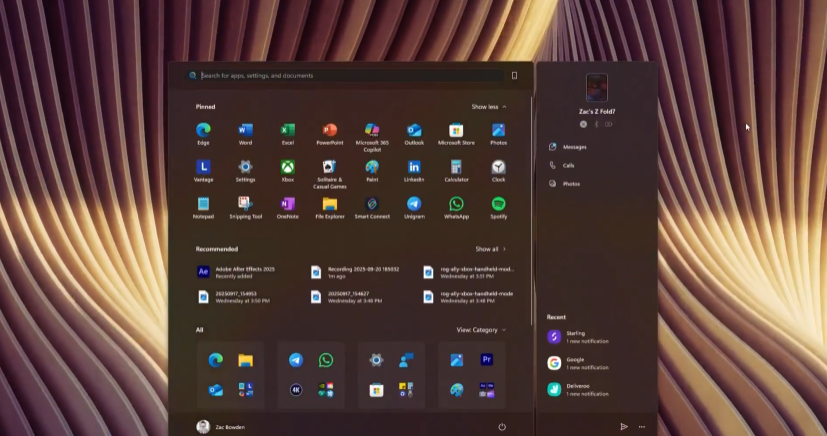Open Excel pinned app
This screenshot has height=436, width=827.
coord(287,134)
